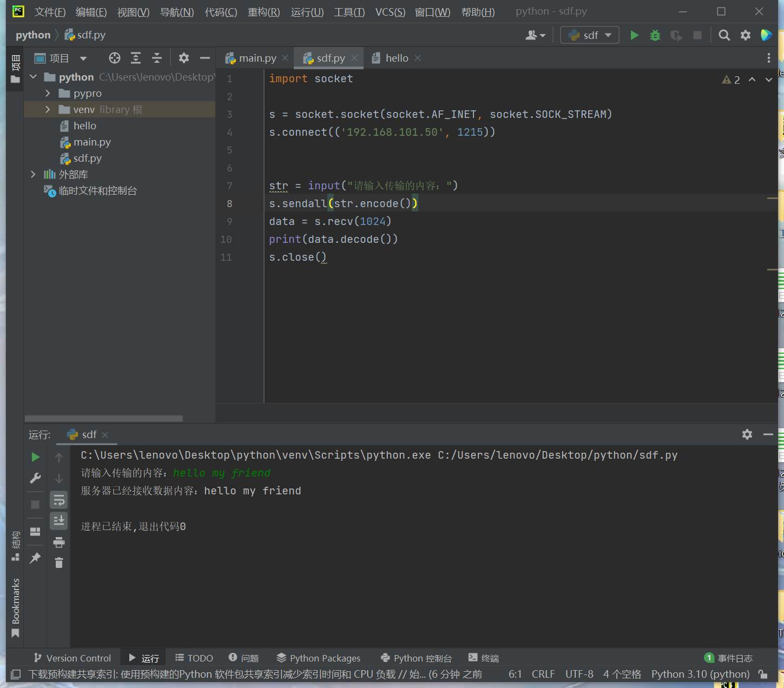The image size is (784, 688).
Task: Rerun sdf using the run panel play icon
Action: coord(35,457)
